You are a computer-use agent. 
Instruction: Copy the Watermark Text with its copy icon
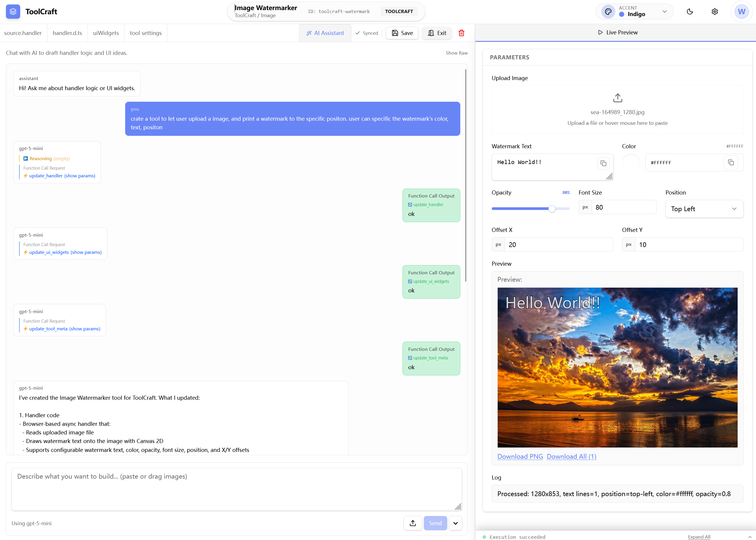click(x=603, y=163)
